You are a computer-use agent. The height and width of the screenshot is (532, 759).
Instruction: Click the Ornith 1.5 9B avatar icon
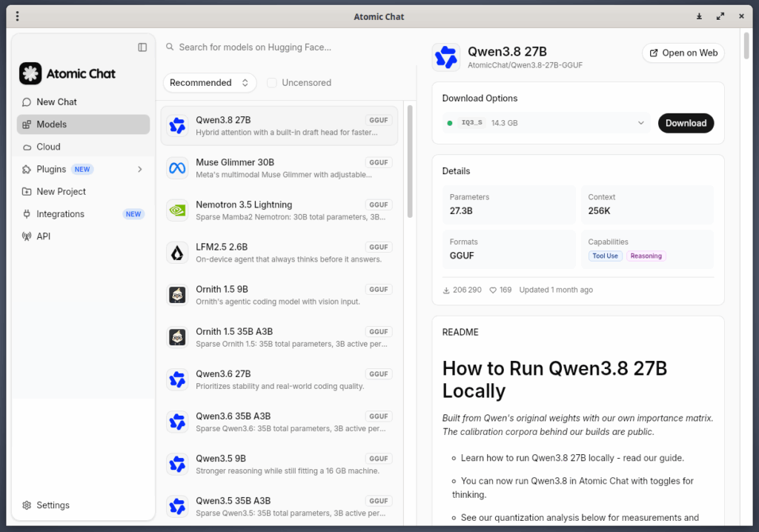(x=177, y=295)
